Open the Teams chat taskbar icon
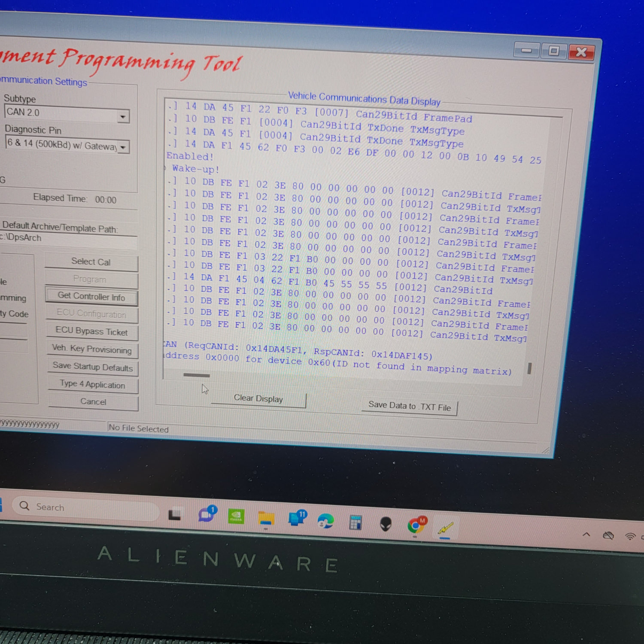Screen dimensions: 644x644 tap(207, 513)
